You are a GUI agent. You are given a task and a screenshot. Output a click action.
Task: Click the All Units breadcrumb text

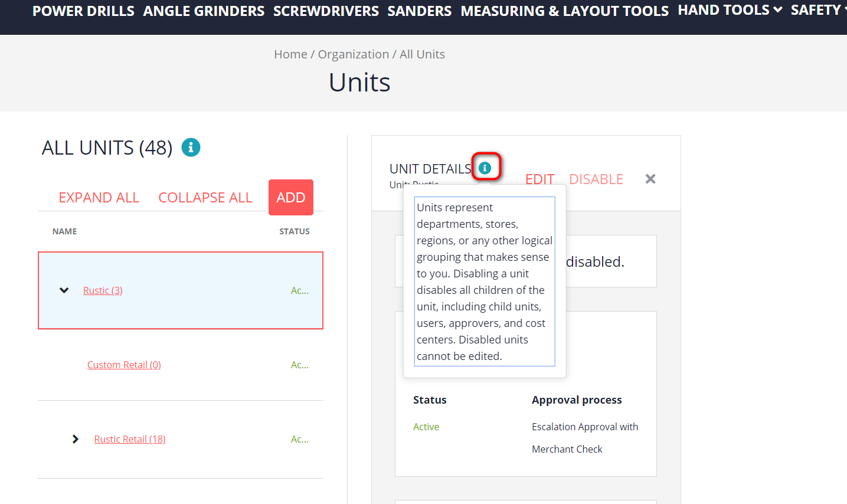coord(422,54)
